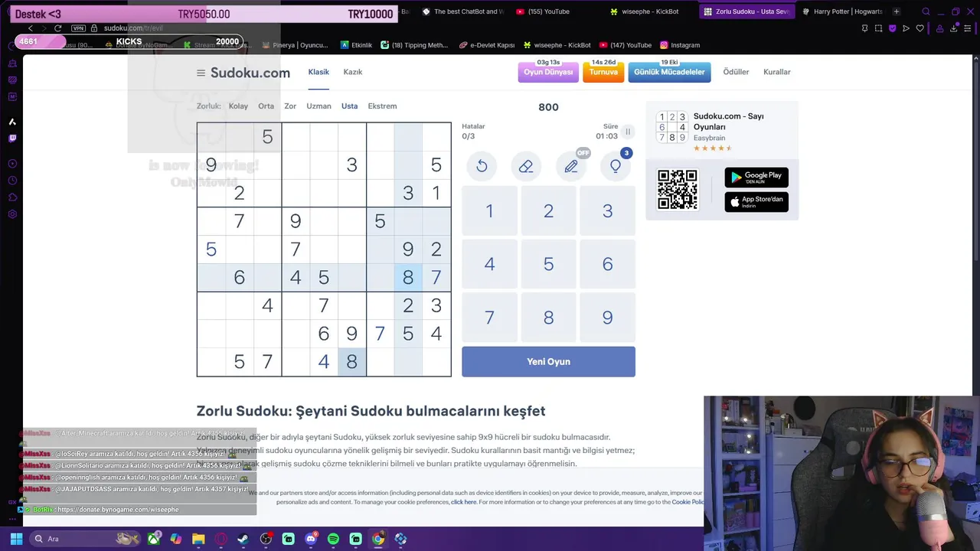Click the Google Play download badge
Viewport: 980px width, 551px height.
tap(756, 178)
